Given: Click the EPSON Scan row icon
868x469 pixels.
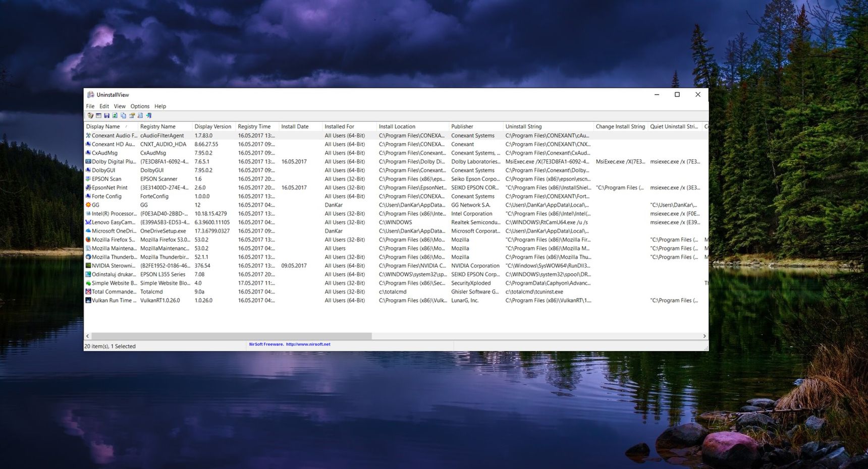Looking at the screenshot, I should (x=88, y=179).
